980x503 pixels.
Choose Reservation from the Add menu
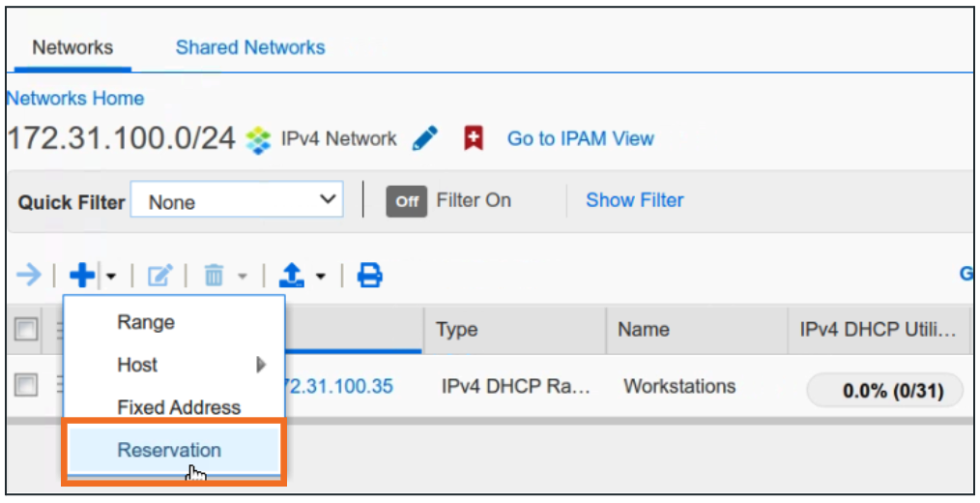(169, 450)
